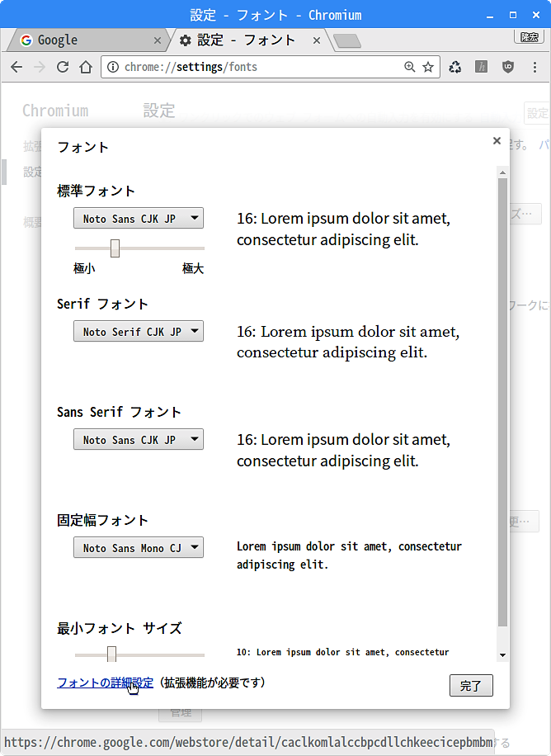Click the 完了 button
The height and width of the screenshot is (756, 551).
click(x=471, y=686)
